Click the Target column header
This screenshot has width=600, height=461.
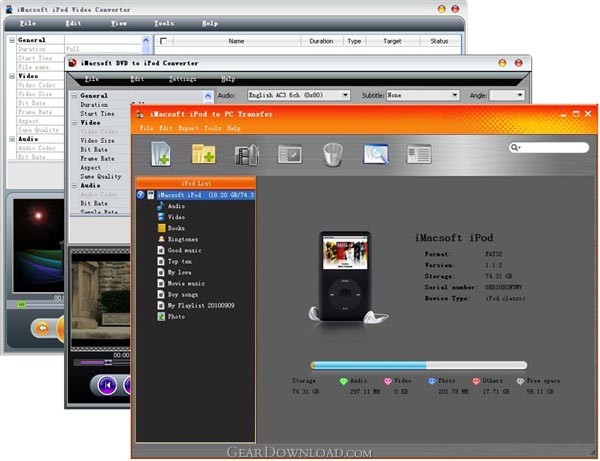[x=393, y=41]
